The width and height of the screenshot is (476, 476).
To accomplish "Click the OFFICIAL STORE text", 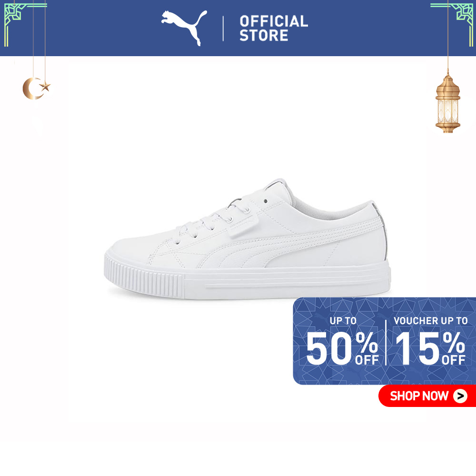I will pyautogui.click(x=274, y=28).
